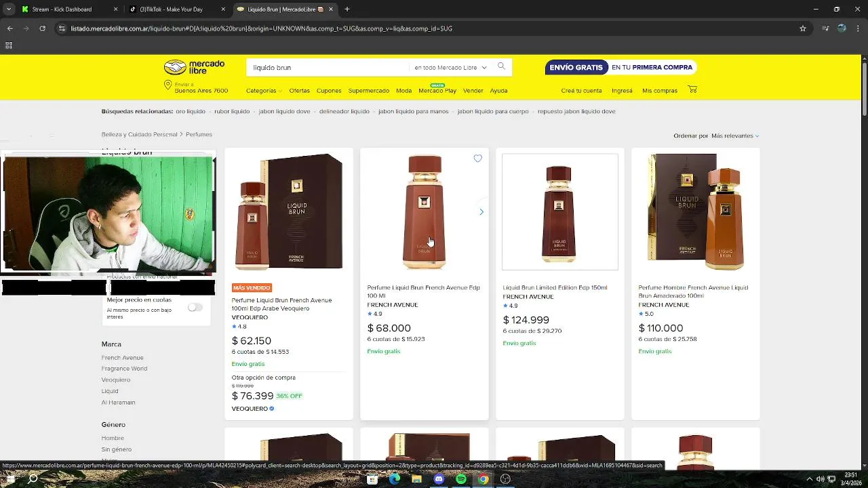The height and width of the screenshot is (488, 868).
Task: Click the Mercado Libre logo
Action: point(194,67)
